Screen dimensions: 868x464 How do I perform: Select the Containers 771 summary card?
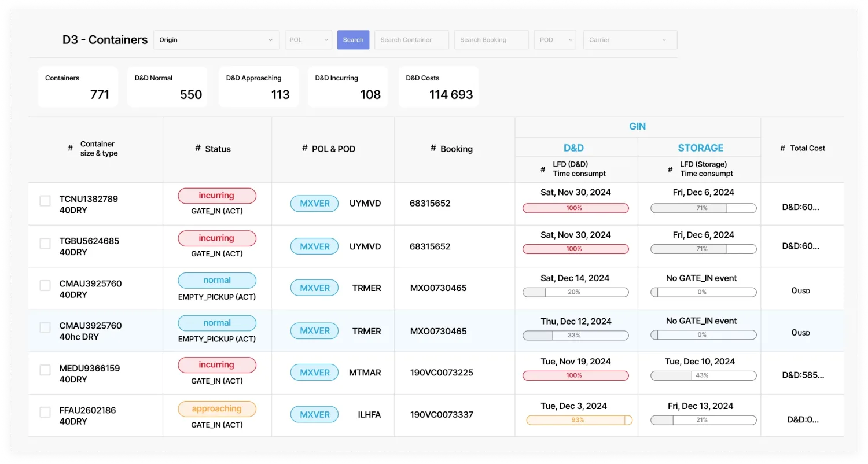pos(78,87)
